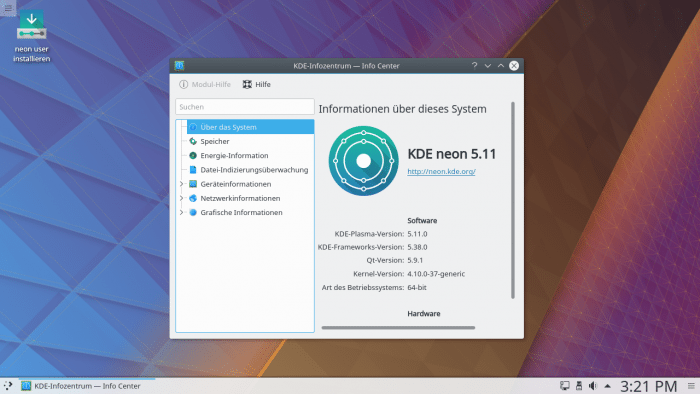700x394 pixels.
Task: Open the neon user installieren desktop icon
Action: pos(31,36)
